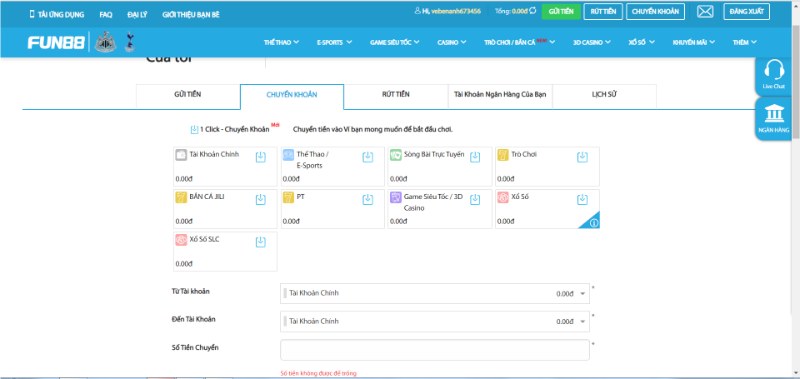Click the 1 Click - Chuyển Khoản icon
The image size is (800, 379).
pos(194,130)
